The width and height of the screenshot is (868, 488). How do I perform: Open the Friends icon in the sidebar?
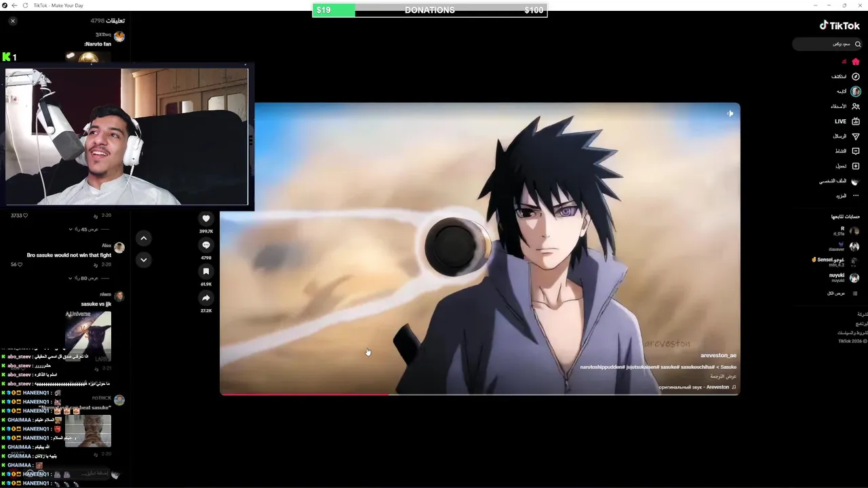click(x=855, y=106)
